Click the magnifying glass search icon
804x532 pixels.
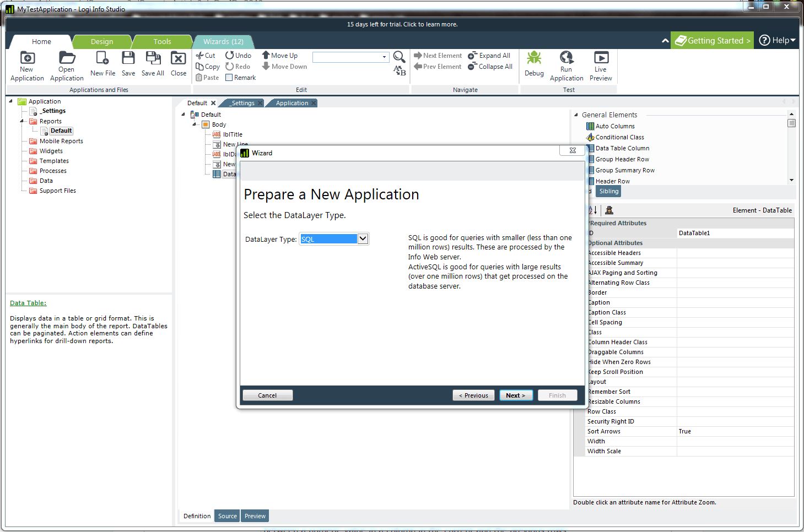point(399,57)
